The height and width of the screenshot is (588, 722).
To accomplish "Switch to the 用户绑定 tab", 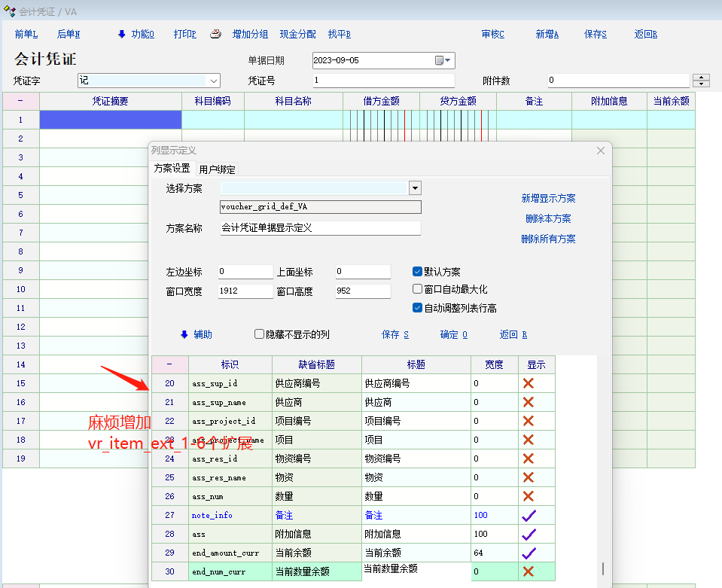I will click(217, 169).
